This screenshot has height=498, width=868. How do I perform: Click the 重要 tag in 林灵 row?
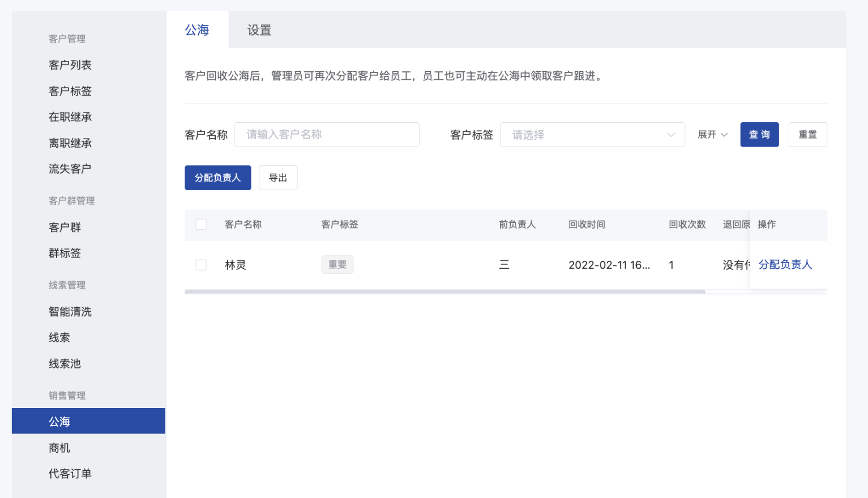[337, 265]
